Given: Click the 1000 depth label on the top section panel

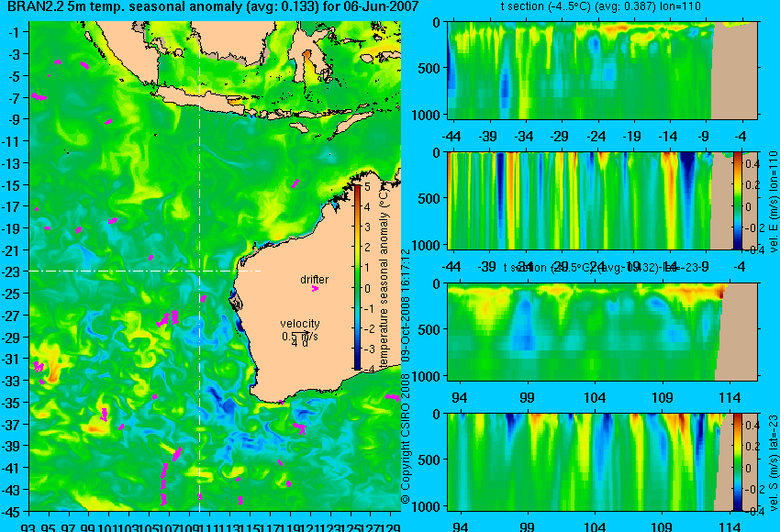Looking at the screenshot, I should click(427, 116).
